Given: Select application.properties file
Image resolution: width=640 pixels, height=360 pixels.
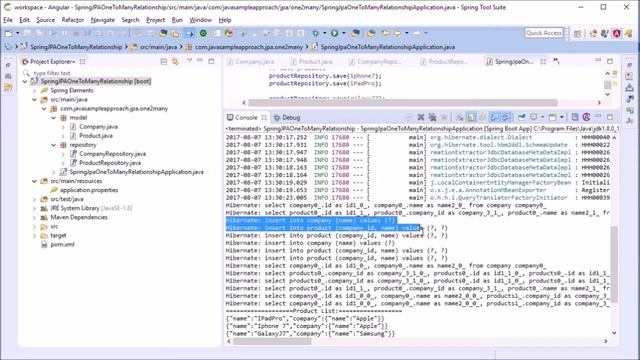Looking at the screenshot, I should [89, 190].
